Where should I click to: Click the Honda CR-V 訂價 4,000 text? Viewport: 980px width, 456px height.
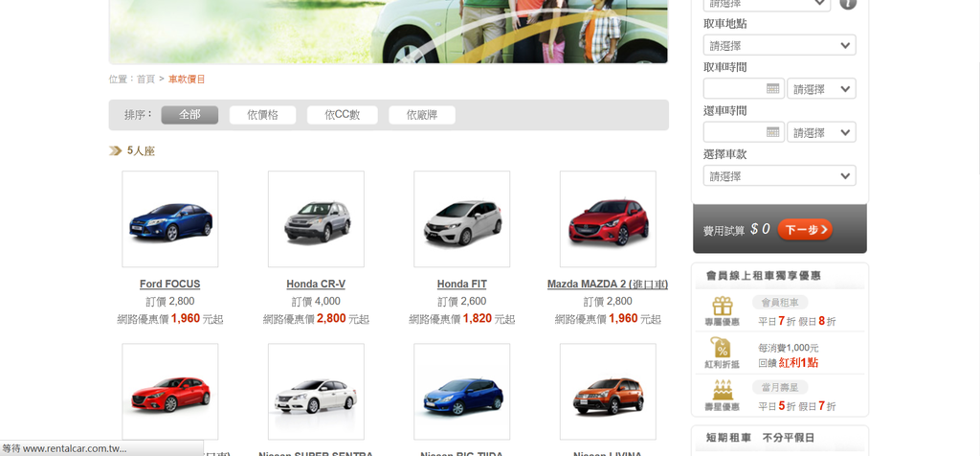pyautogui.click(x=316, y=302)
